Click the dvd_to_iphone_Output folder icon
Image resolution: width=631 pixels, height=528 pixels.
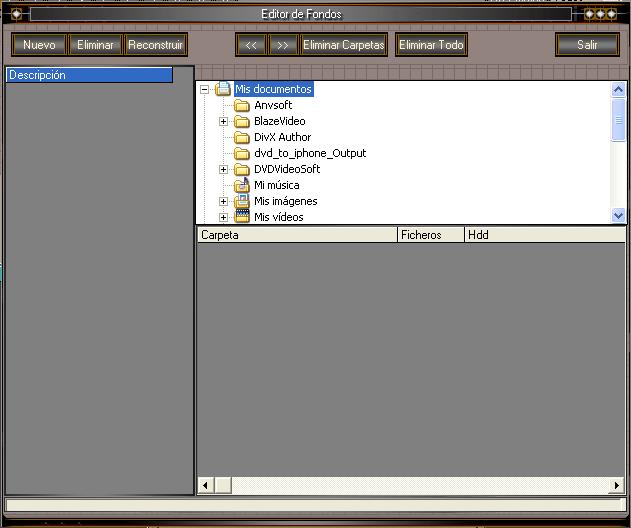click(242, 153)
